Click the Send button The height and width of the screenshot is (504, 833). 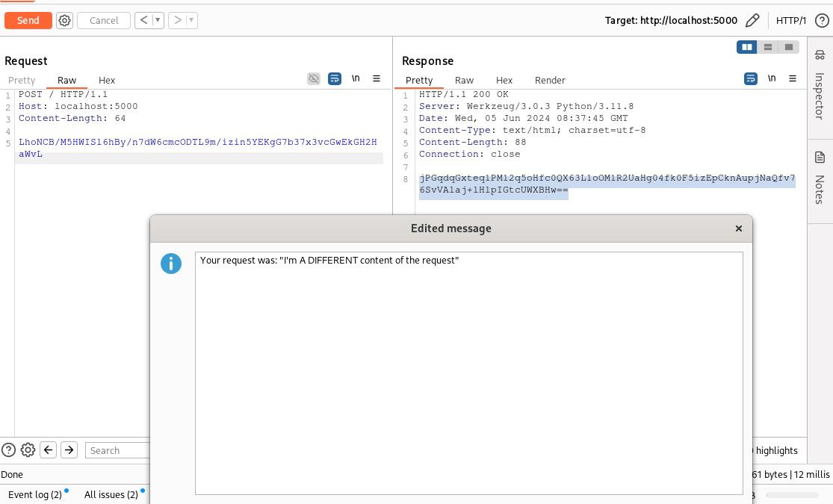(28, 20)
